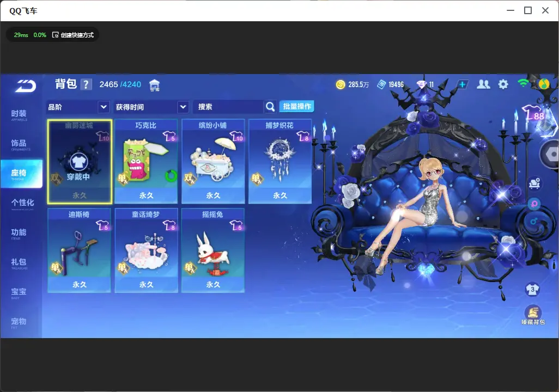This screenshot has width=559, height=392.
Task: Click the item count 2465/4240
Action: click(x=120, y=84)
